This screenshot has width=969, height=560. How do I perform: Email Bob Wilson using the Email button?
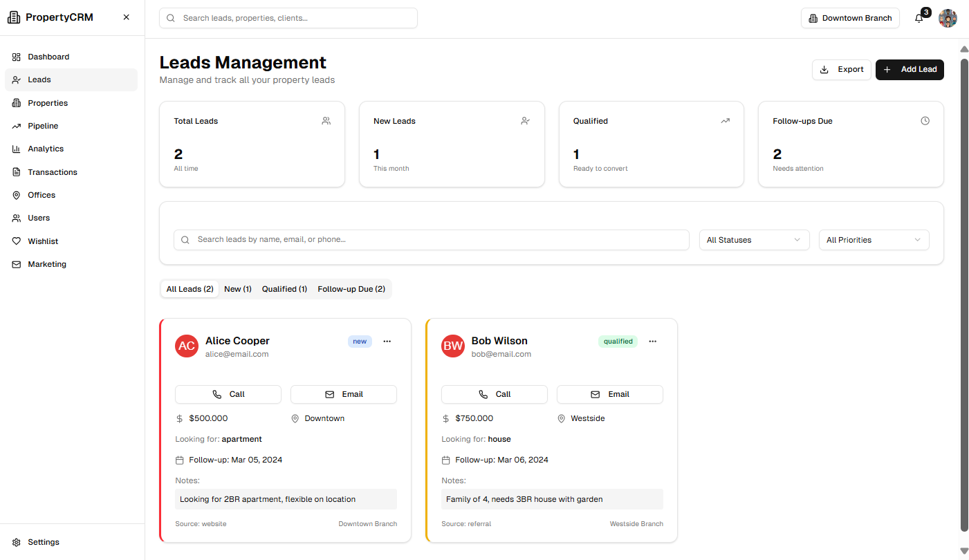point(609,394)
